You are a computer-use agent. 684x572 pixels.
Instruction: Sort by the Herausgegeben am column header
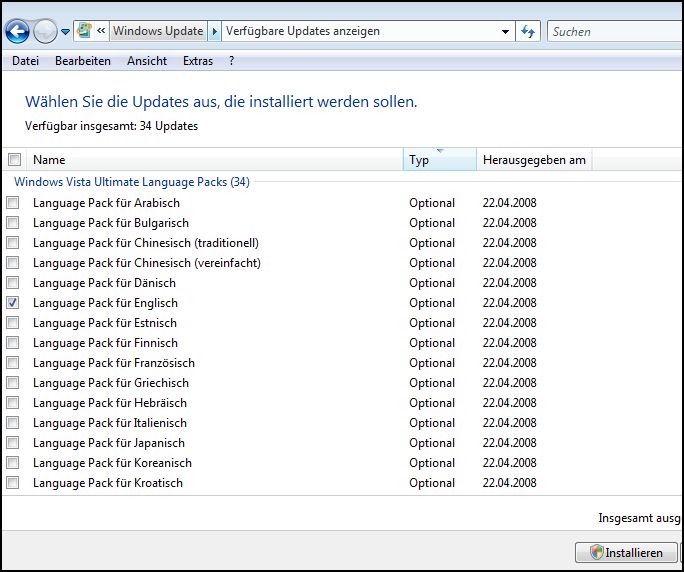534,160
